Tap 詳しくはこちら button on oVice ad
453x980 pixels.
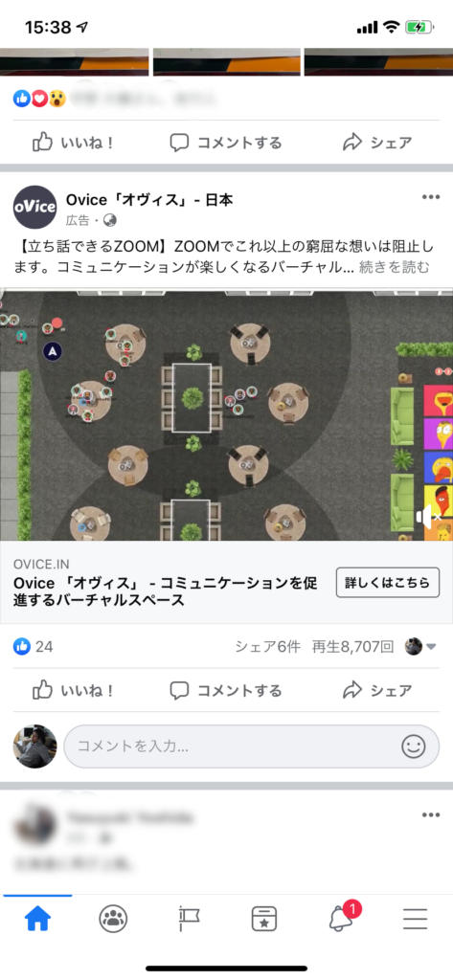click(388, 583)
